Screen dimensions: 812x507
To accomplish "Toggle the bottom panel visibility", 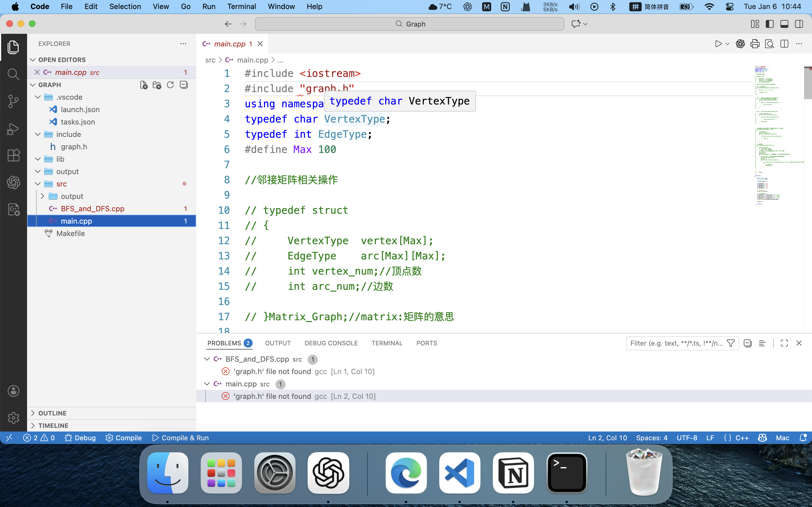I will 784,24.
